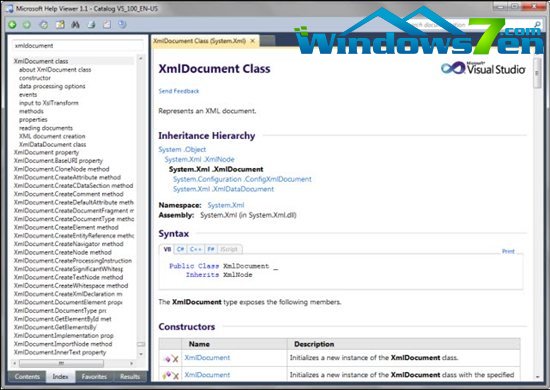
Task: Open the System.Xml.XmlDataDocument link
Action: 223,189
